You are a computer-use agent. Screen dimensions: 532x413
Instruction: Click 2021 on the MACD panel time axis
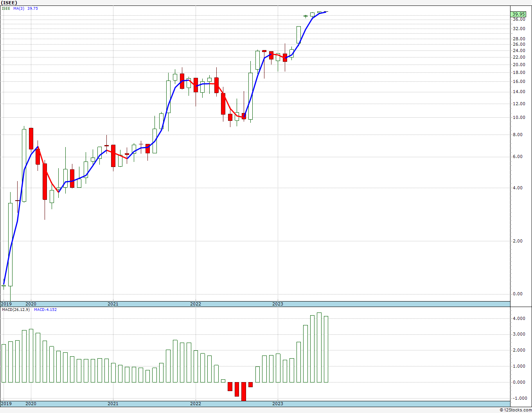(x=113, y=404)
